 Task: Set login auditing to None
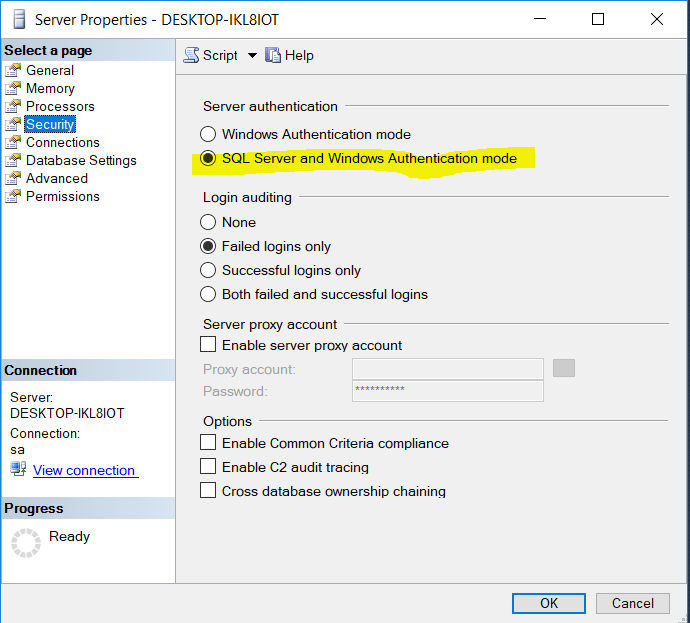[x=208, y=222]
